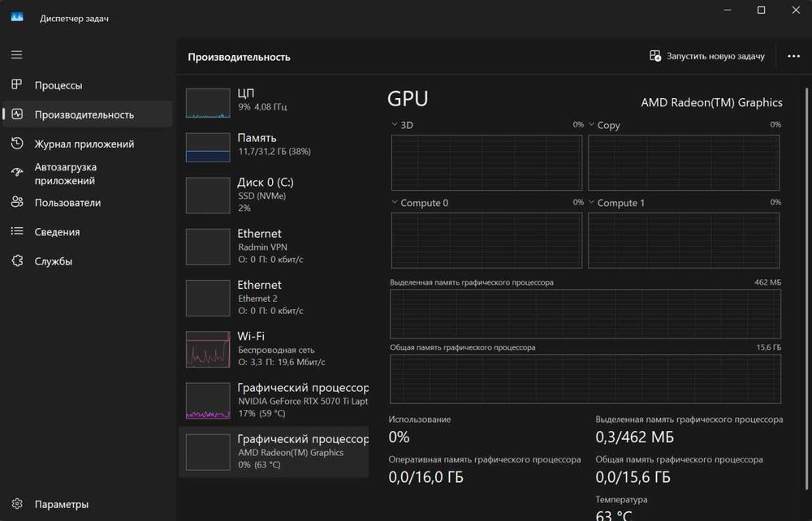Screen dimensions: 812x521
Task: Click the Compute 0 usage graph
Action: pos(486,240)
